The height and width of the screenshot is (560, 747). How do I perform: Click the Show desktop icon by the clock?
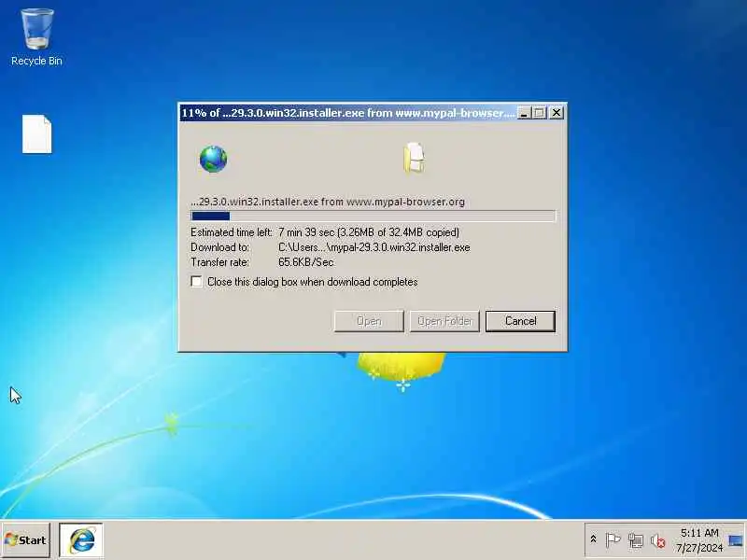pyautogui.click(x=736, y=540)
